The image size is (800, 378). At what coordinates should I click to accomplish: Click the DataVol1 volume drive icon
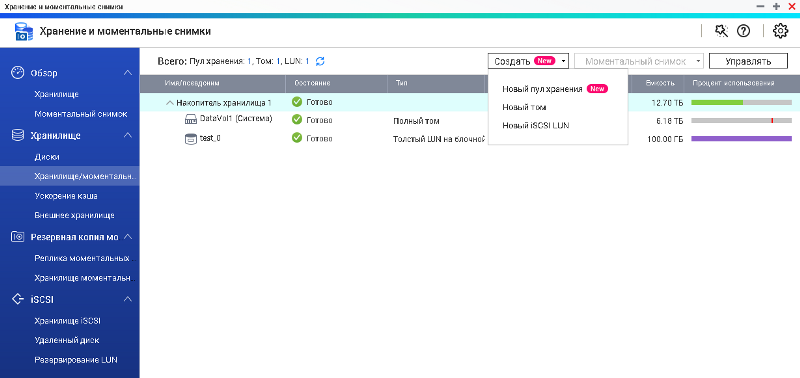191,120
